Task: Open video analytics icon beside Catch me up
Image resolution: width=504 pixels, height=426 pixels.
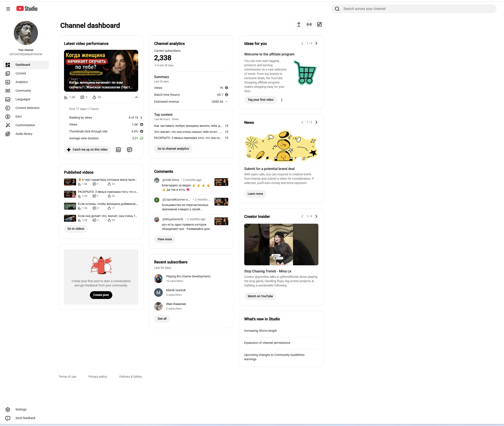Action: click(x=118, y=150)
